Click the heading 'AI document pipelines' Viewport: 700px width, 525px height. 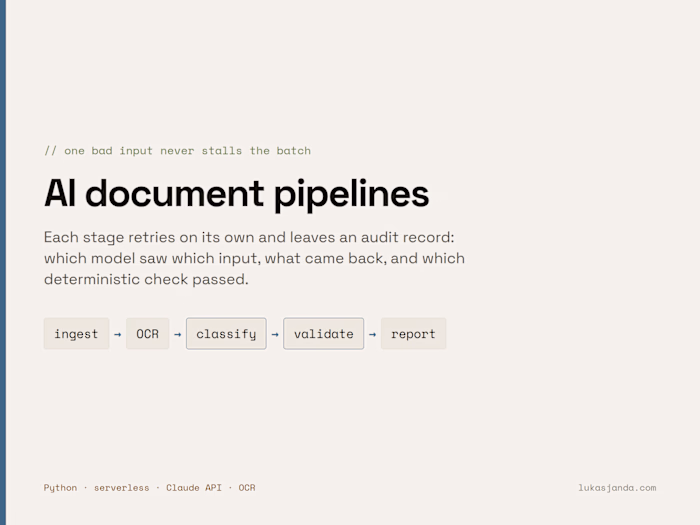(237, 194)
